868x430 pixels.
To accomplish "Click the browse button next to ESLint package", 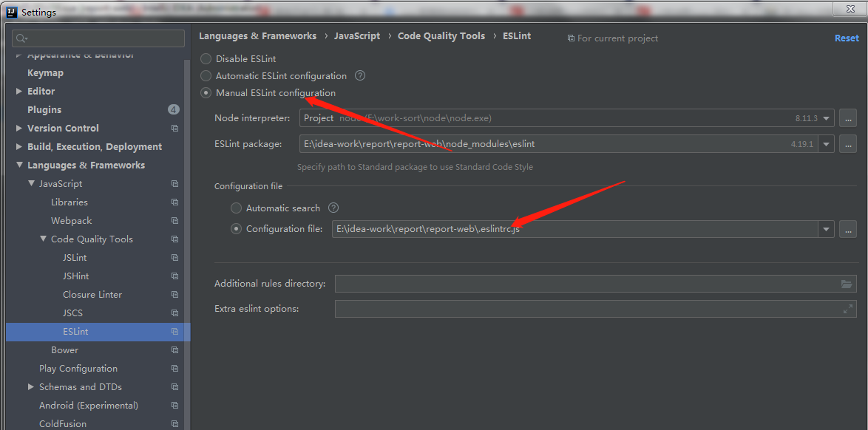I will click(847, 143).
